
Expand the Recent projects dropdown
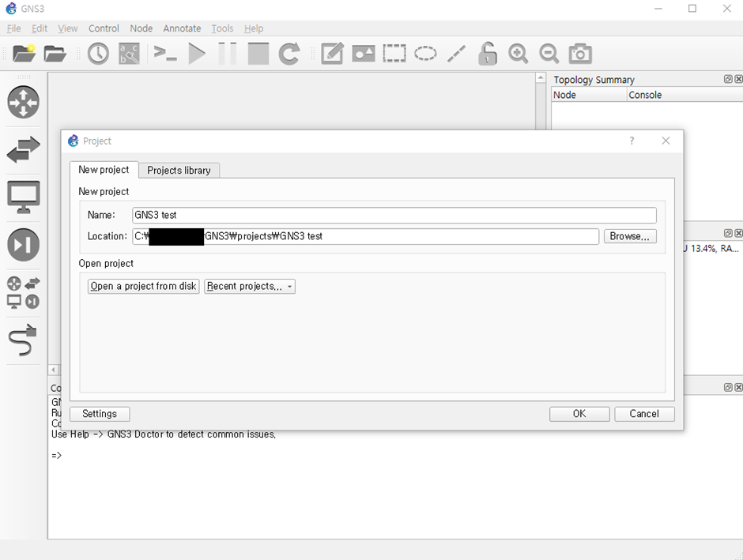pos(249,287)
